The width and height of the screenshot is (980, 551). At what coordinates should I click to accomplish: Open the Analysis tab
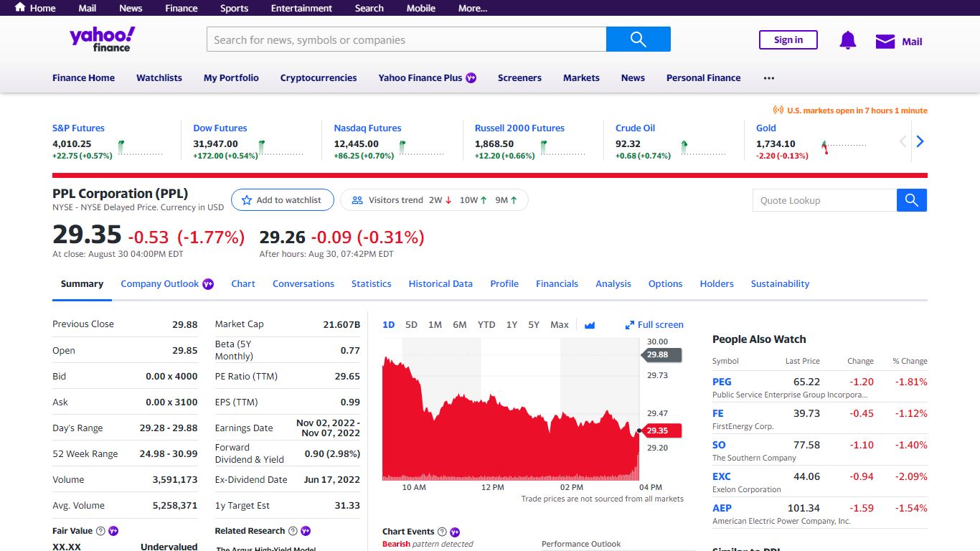tap(613, 284)
